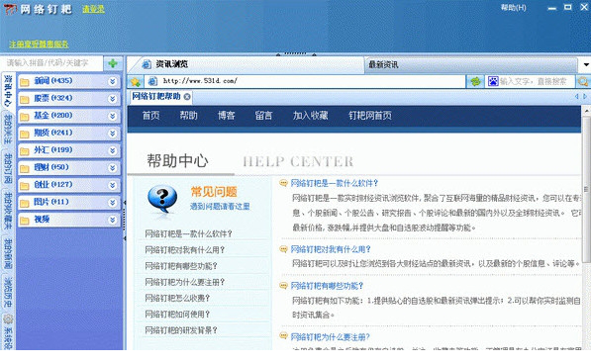Click the 基金 folder icon
This screenshot has width=591, height=364.
click(x=25, y=117)
